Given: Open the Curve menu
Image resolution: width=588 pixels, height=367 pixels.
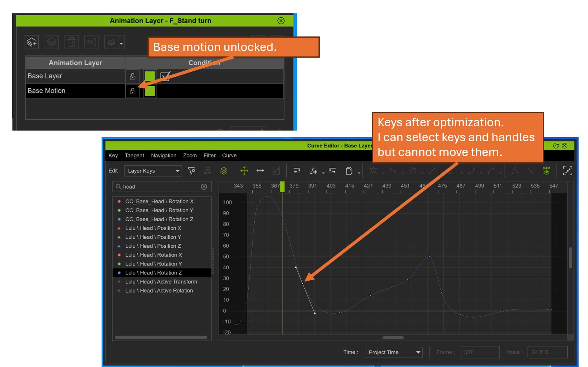Looking at the screenshot, I should (229, 156).
